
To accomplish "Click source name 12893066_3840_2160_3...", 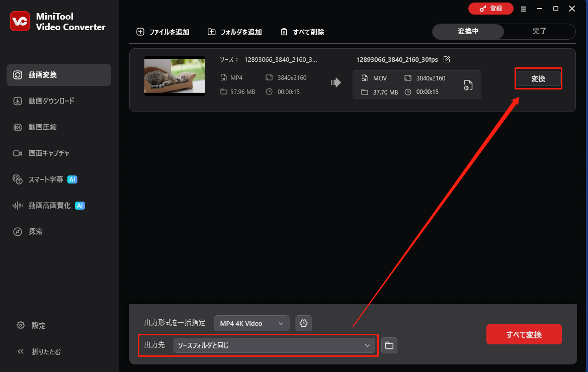I will pos(281,59).
